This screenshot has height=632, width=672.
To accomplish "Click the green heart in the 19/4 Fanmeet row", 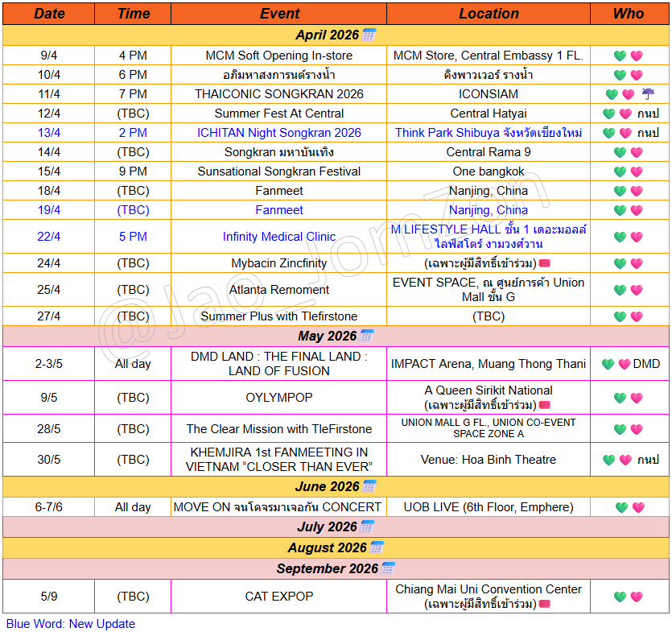I will [620, 210].
